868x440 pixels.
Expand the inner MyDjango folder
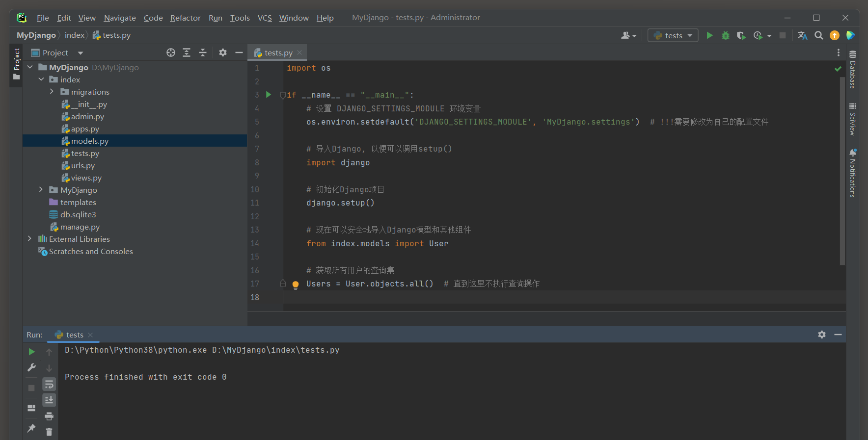tap(41, 190)
